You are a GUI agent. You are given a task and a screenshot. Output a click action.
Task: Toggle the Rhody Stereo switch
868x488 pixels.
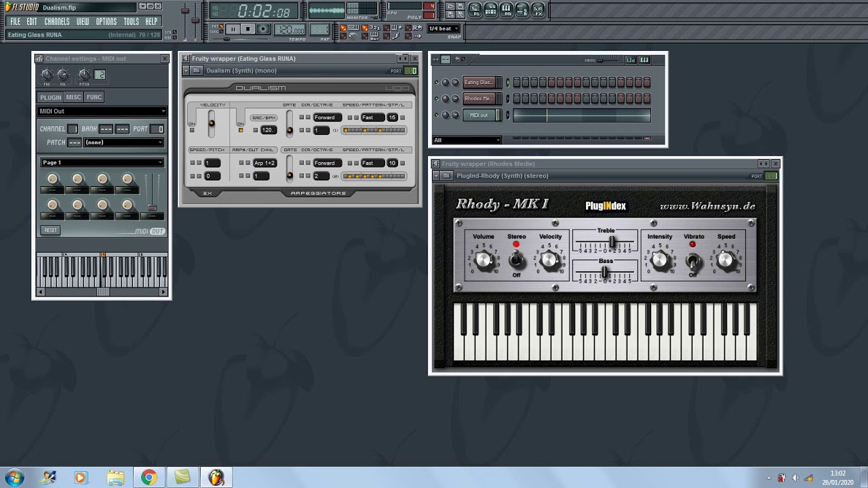pyautogui.click(x=517, y=259)
